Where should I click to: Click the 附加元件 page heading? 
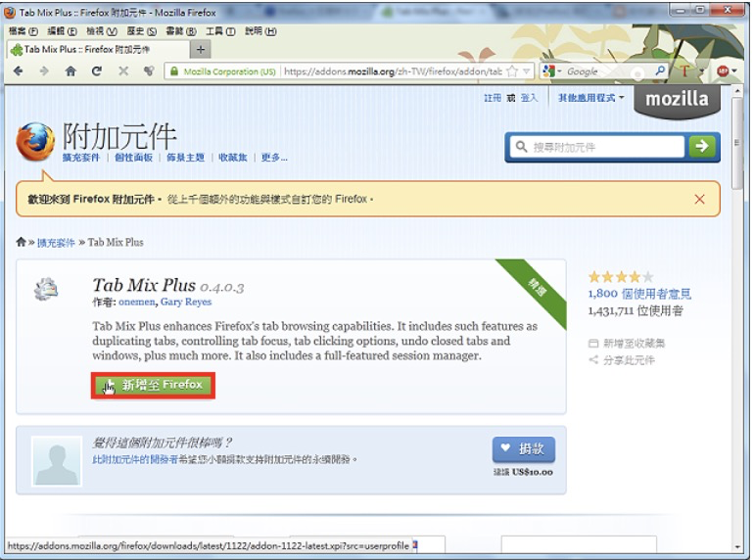click(119, 136)
